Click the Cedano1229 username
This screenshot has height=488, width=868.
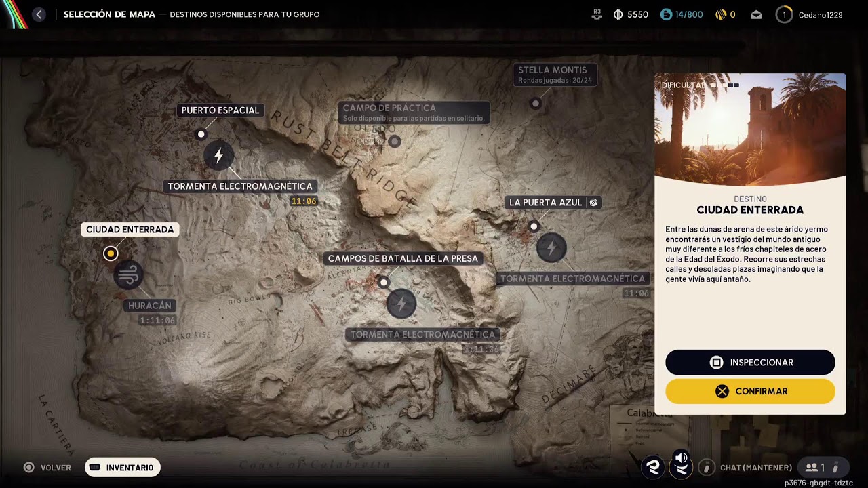click(x=821, y=14)
